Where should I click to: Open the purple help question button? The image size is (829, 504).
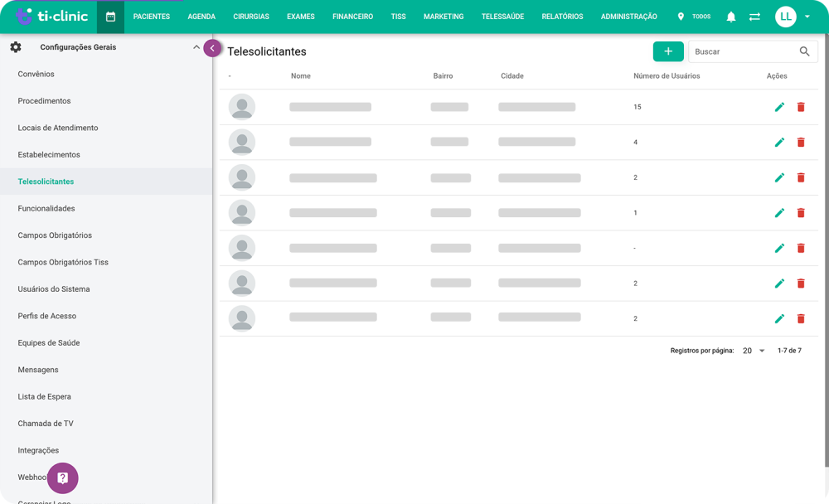[x=62, y=478]
